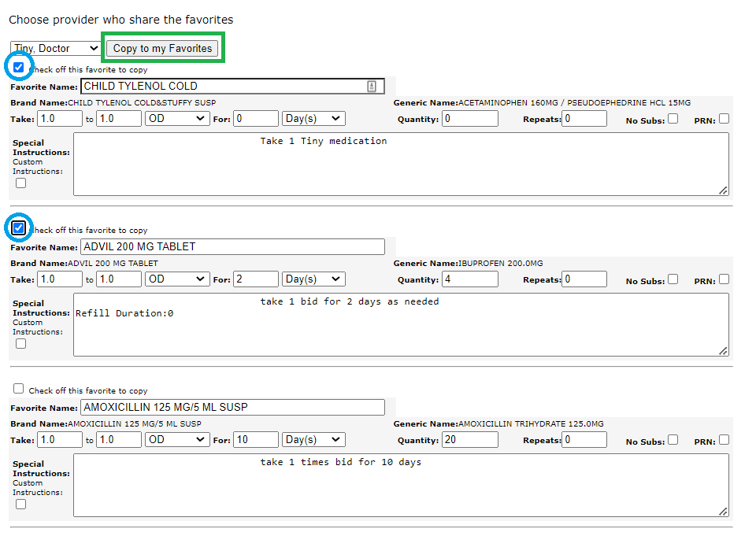The height and width of the screenshot is (547, 756).
Task: Open OD frequency dropdown for Amoxicillin
Action: [x=177, y=439]
